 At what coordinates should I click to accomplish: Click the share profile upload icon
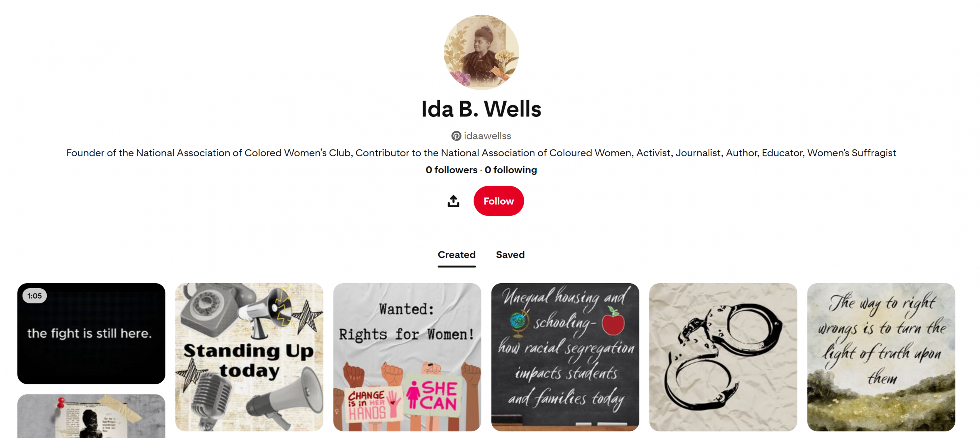click(x=453, y=201)
